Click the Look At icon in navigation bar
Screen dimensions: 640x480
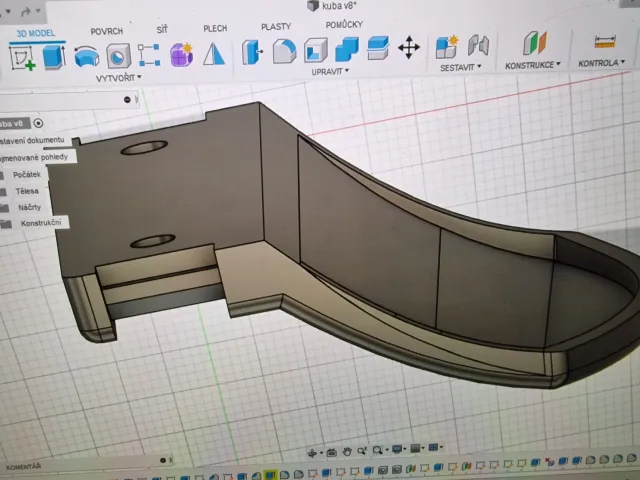click(331, 452)
